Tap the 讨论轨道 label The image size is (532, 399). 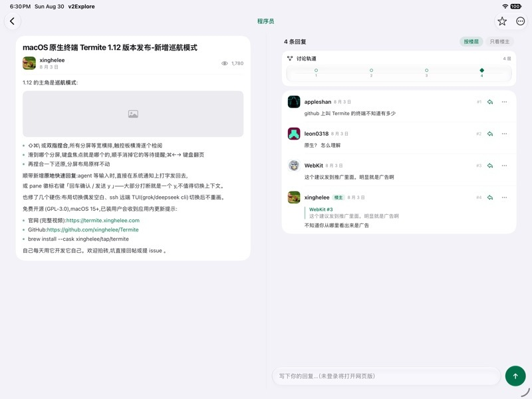tap(306, 59)
